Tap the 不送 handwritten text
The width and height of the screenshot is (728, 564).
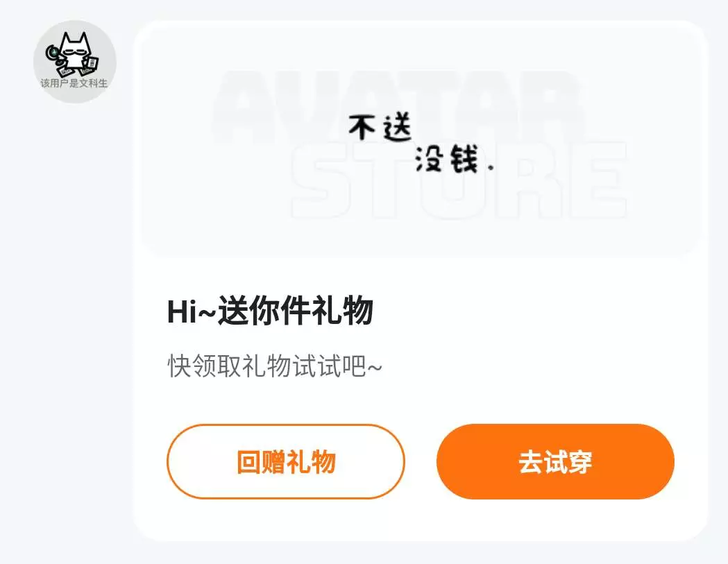(x=380, y=128)
